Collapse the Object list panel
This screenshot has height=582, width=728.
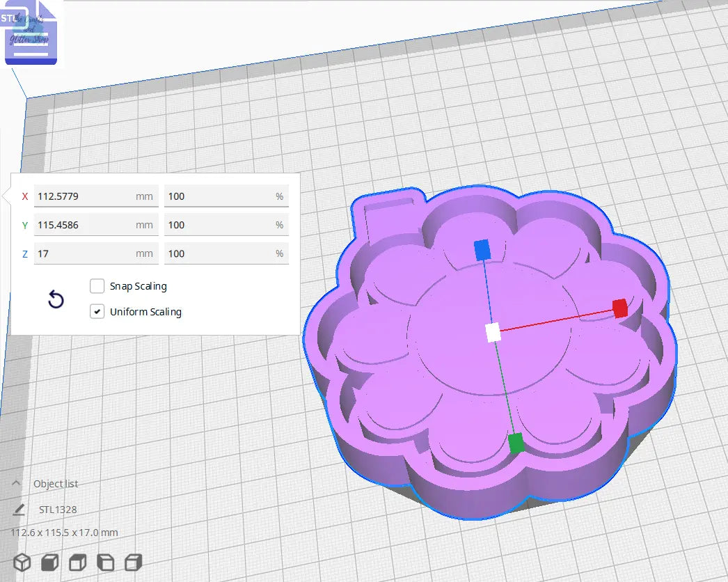17,483
